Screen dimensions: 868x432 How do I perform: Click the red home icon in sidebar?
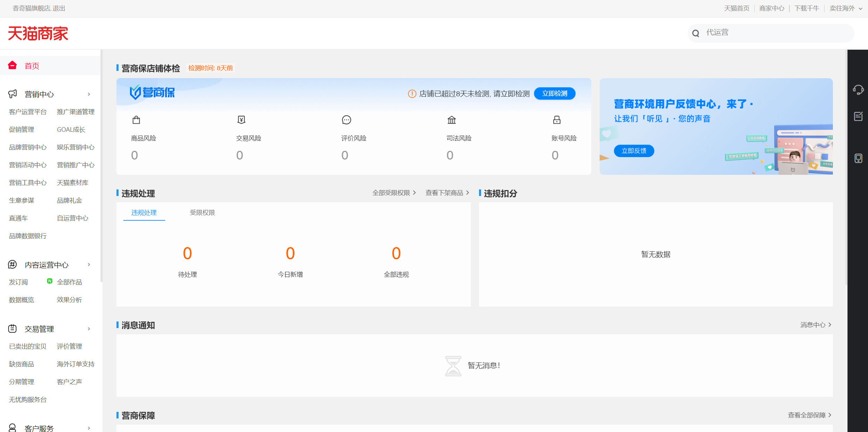pos(13,65)
